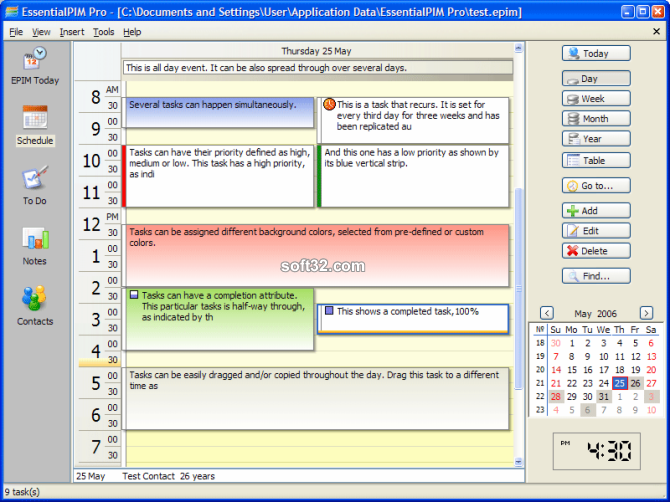Click week number 18 in mini calendar
The height and width of the screenshot is (502, 670).
[540, 343]
